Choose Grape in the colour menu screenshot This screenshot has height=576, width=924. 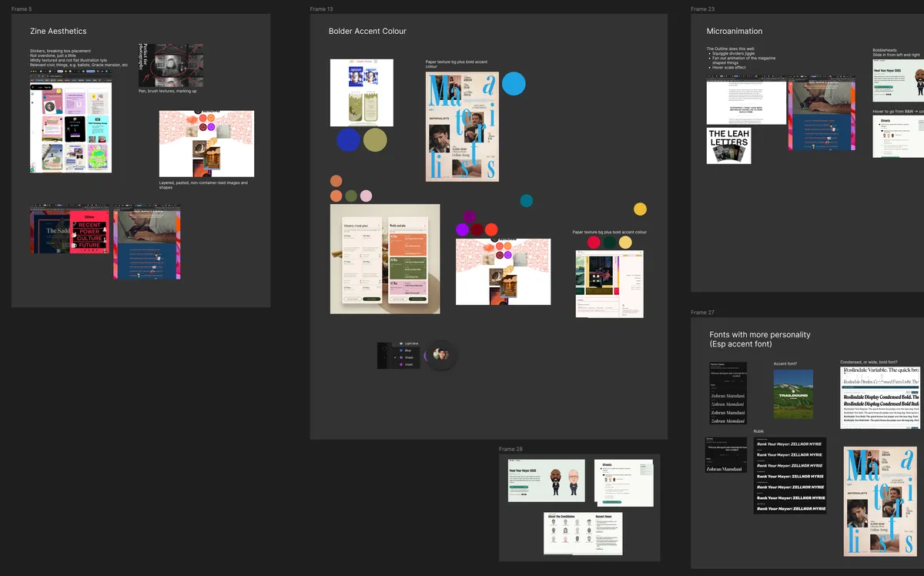[409, 357]
